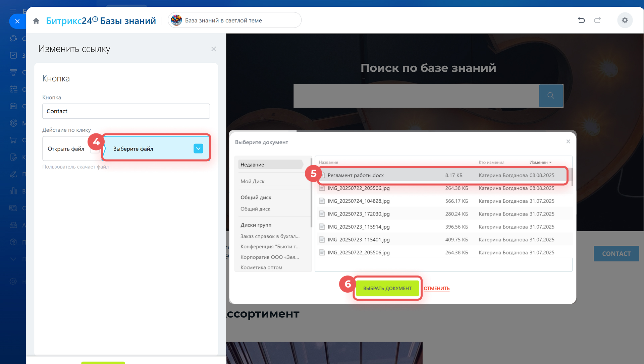Click the search magnifier button on page
The width and height of the screenshot is (644, 364).
coord(551,96)
